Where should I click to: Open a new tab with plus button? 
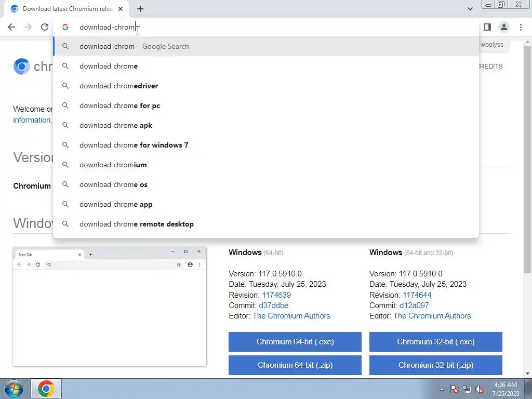point(140,9)
